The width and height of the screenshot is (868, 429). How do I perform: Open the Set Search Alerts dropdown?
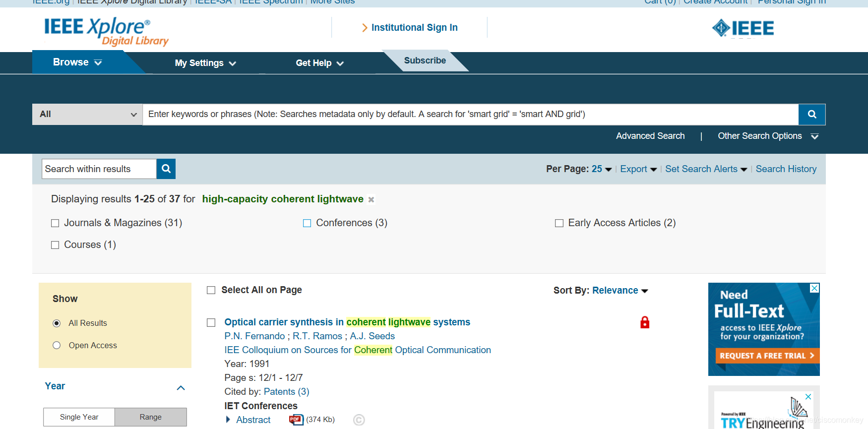pyautogui.click(x=706, y=169)
